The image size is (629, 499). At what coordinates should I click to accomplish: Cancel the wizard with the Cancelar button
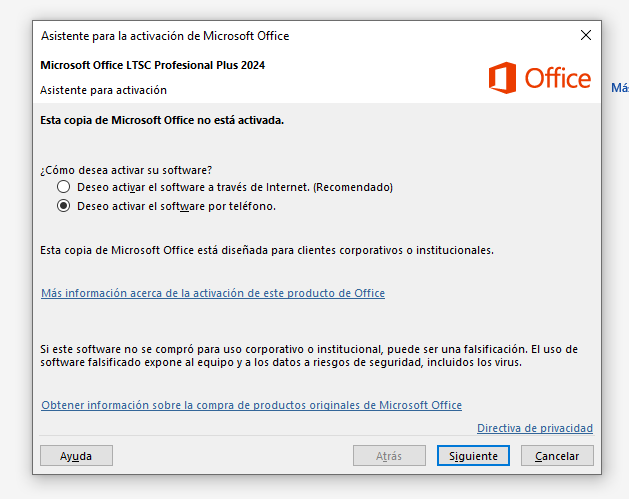click(x=557, y=455)
